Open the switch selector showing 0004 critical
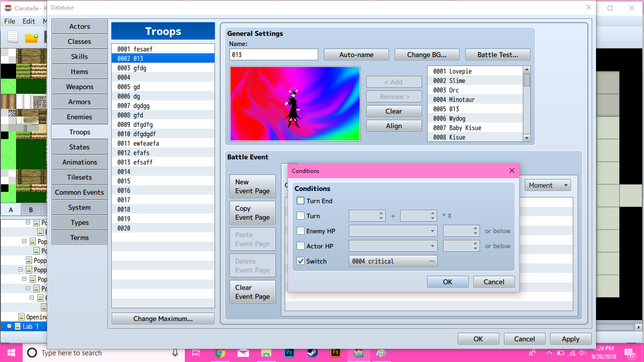Screen dimensions: 644x362 pyautogui.click(x=393, y=261)
